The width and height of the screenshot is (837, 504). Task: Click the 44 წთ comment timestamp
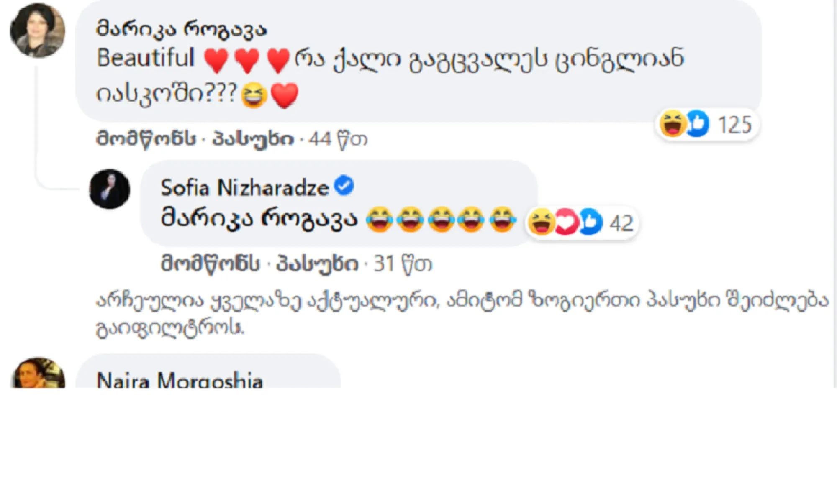(x=338, y=139)
